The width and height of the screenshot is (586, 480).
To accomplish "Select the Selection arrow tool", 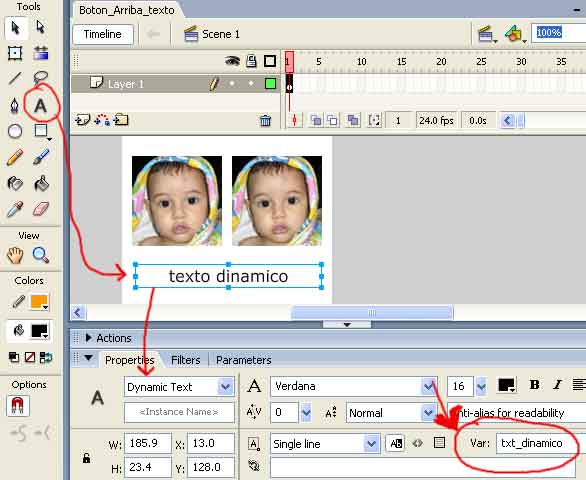I will tap(15, 28).
